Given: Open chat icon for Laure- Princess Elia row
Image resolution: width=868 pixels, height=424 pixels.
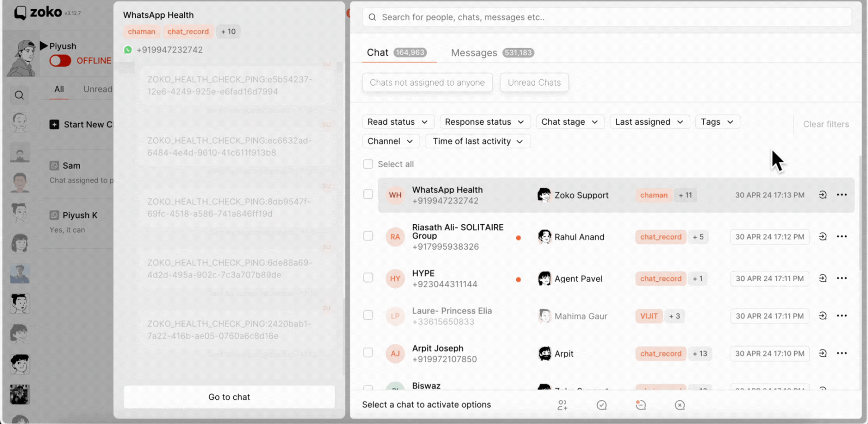Looking at the screenshot, I should pyautogui.click(x=823, y=316).
